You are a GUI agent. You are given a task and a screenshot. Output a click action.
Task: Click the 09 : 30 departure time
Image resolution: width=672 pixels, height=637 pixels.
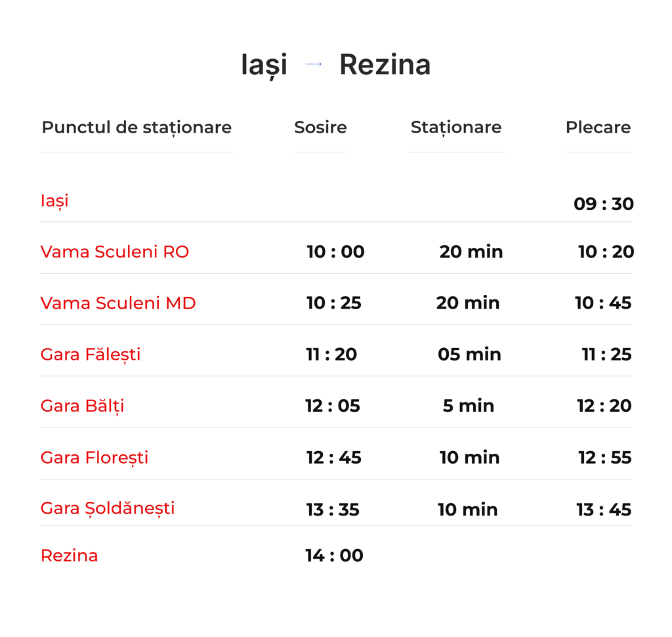[x=604, y=204]
